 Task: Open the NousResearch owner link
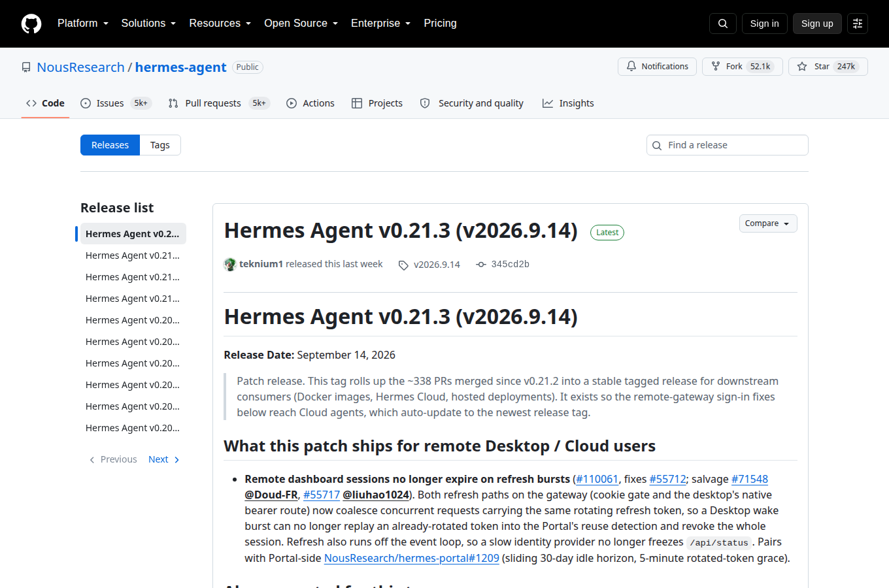point(80,67)
